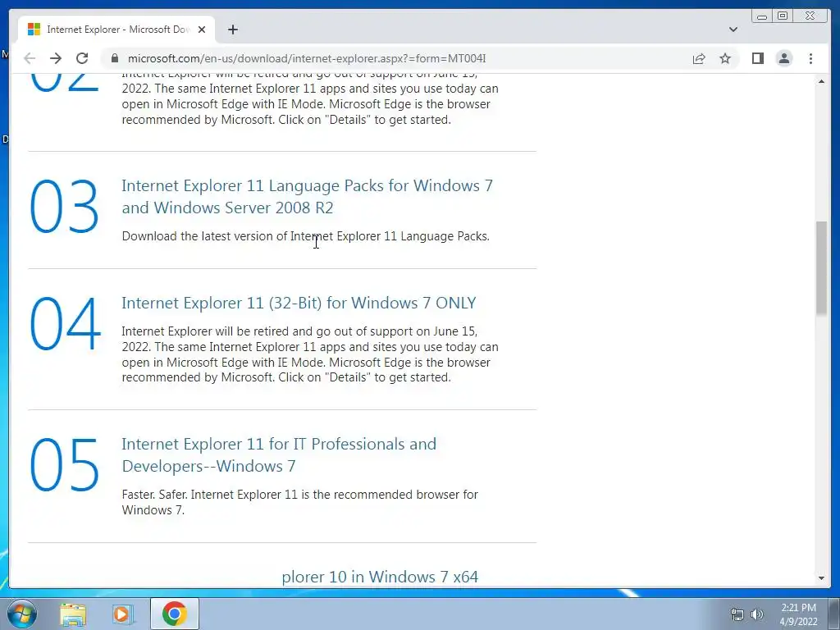
Task: Minimize the Chrome window
Action: coord(762,16)
